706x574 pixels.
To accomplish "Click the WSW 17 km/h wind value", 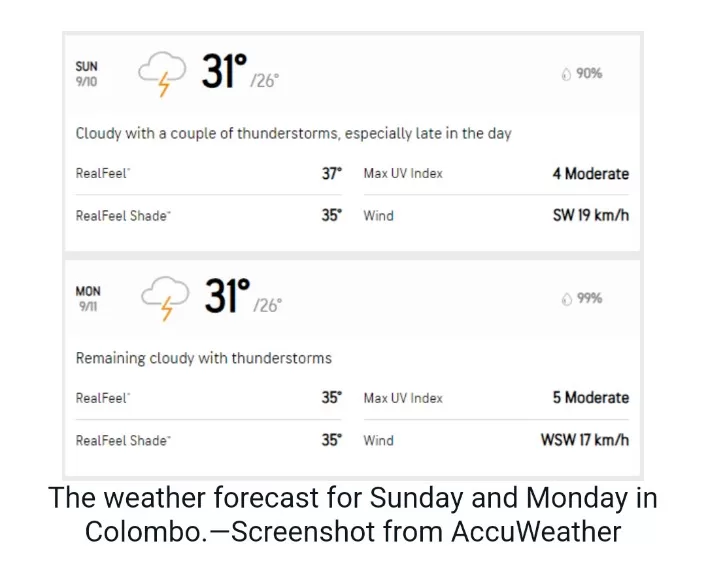I will coord(585,440).
